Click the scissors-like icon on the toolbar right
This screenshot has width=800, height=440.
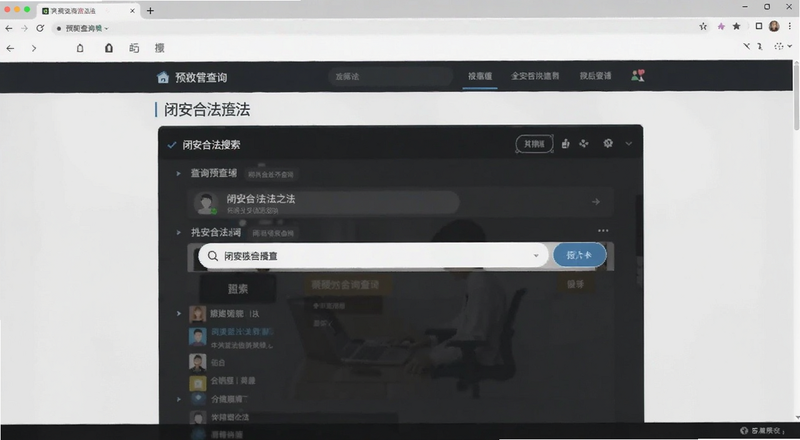pyautogui.click(x=746, y=46)
